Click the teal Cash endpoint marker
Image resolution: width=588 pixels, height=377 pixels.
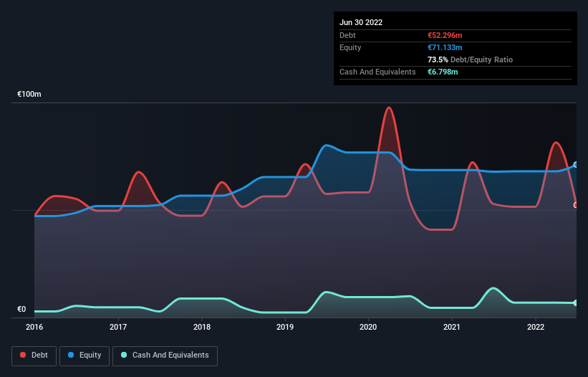[576, 302]
